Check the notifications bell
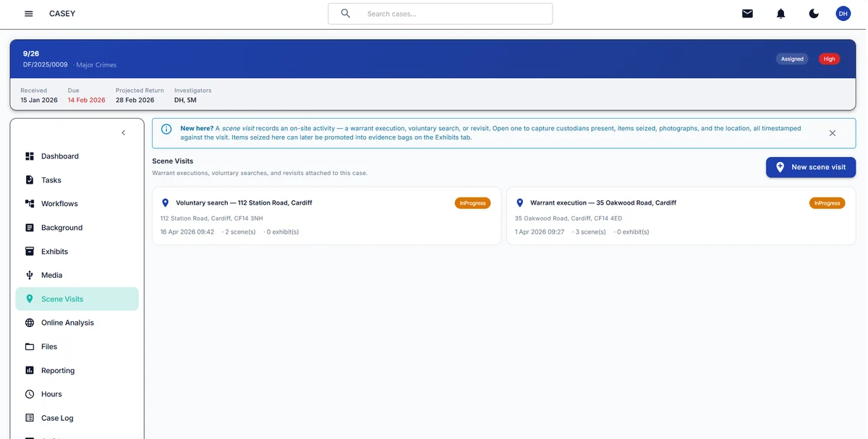The height and width of the screenshot is (439, 868). click(780, 14)
